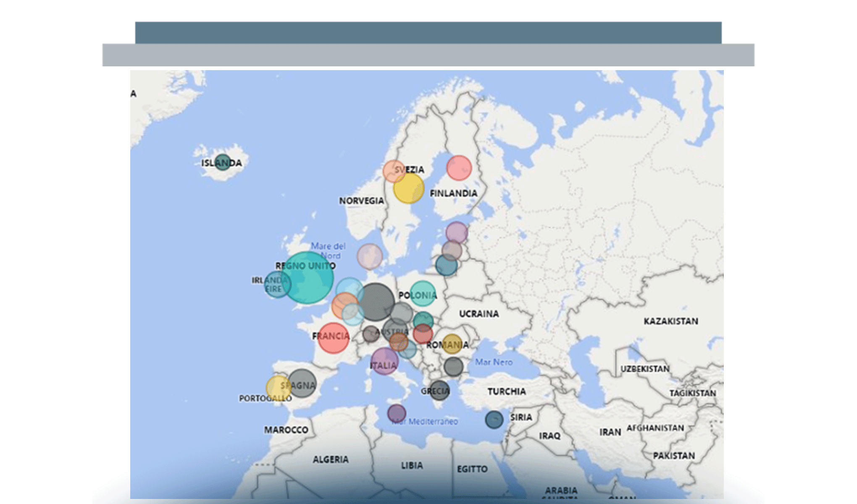Viewport: 857px width, 504px height.
Task: Click the dark blue bubble near Siria
Action: click(494, 419)
